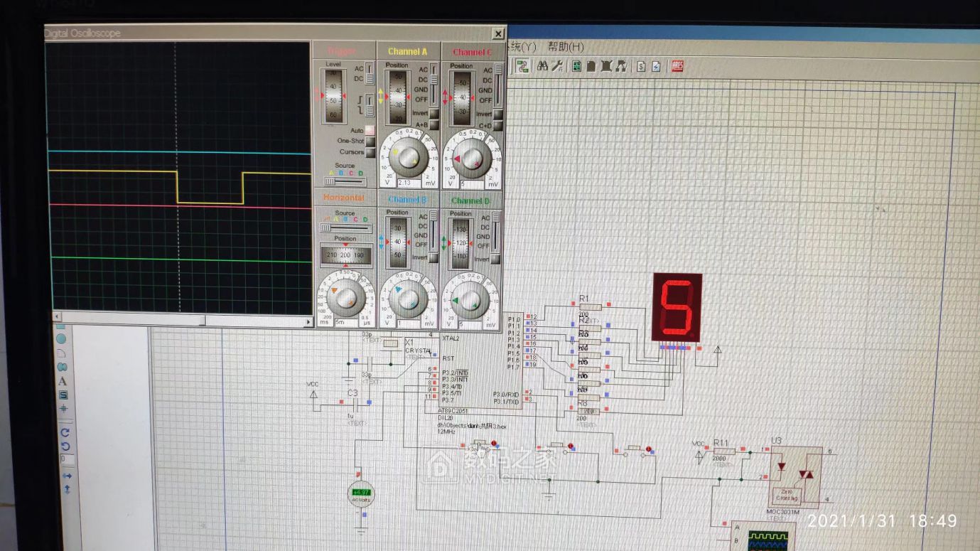The image size is (980, 551).
Task: Click the rotate anticlockwise icon
Action: pos(65,446)
